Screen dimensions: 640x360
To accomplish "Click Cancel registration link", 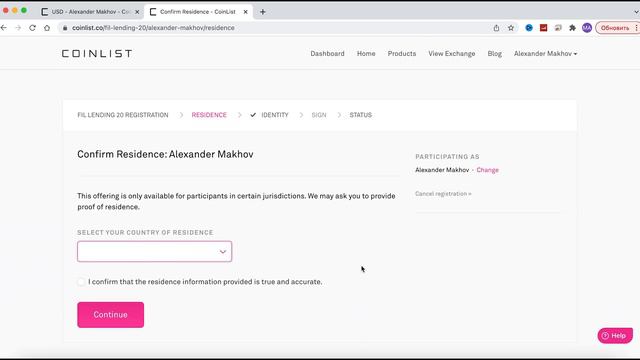I will tap(443, 194).
